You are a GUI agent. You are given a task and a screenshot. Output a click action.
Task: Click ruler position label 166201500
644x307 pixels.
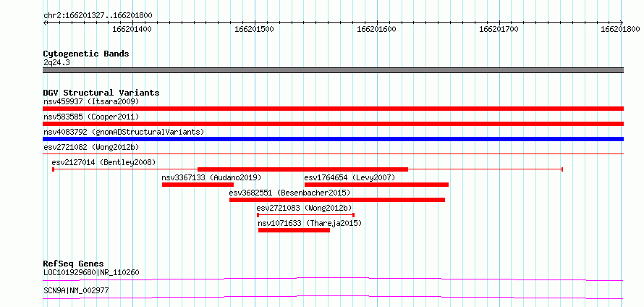[x=254, y=29]
